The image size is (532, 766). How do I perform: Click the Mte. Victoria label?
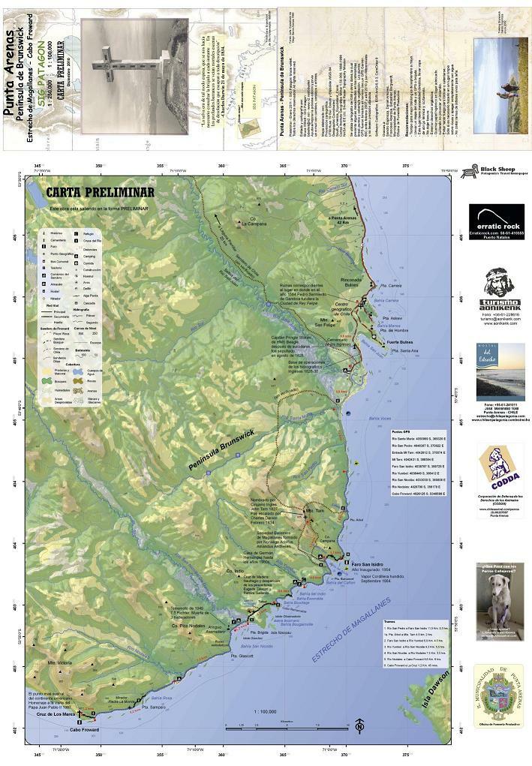tap(59, 663)
